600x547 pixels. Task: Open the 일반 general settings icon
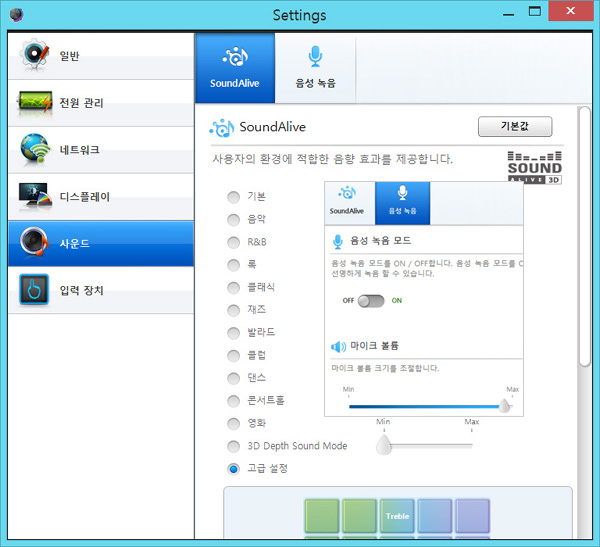[x=34, y=54]
